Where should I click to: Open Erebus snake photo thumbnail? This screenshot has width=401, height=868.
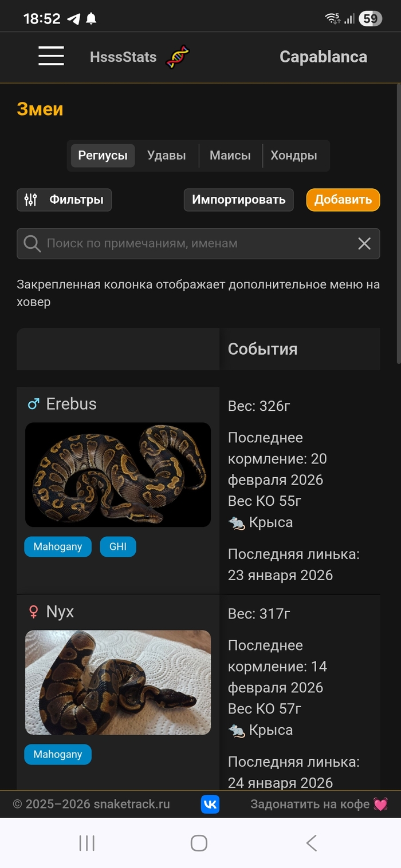point(118,474)
